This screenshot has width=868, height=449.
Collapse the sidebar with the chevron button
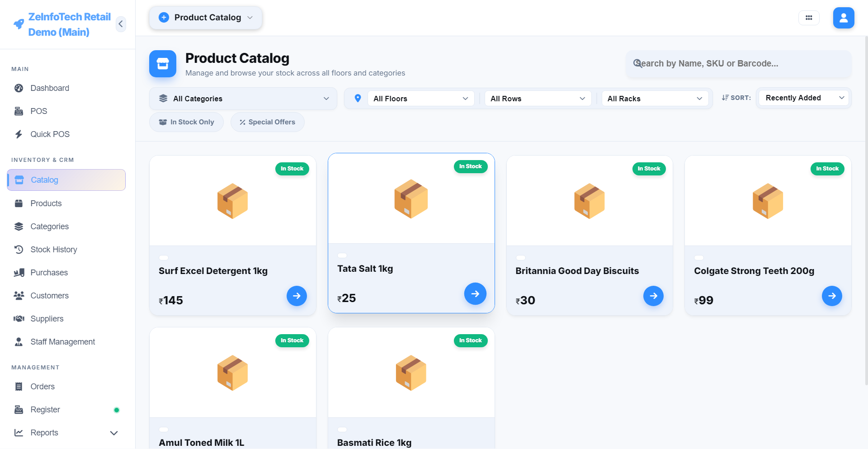(x=121, y=24)
